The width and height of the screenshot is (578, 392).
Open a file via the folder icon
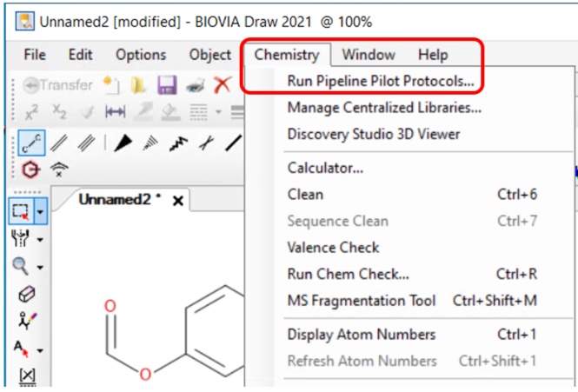(138, 85)
